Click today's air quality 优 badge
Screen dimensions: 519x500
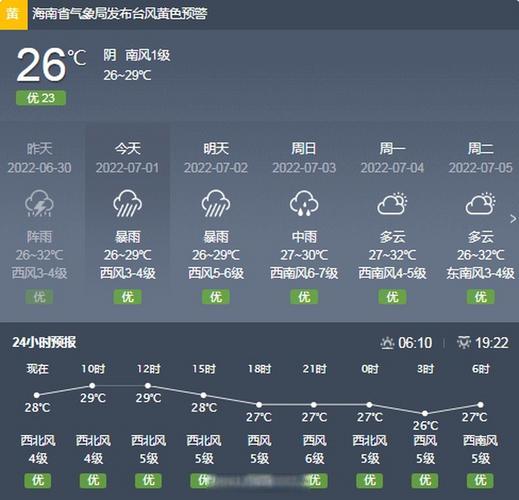(x=128, y=297)
